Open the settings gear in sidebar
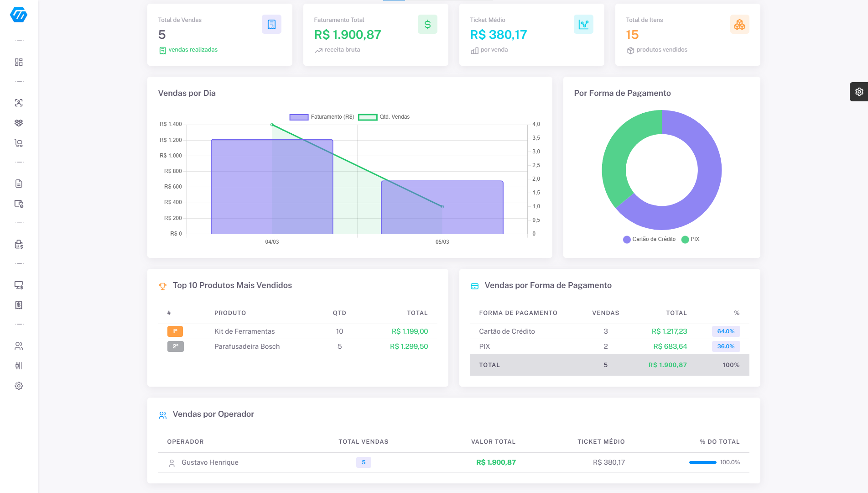 click(x=19, y=386)
